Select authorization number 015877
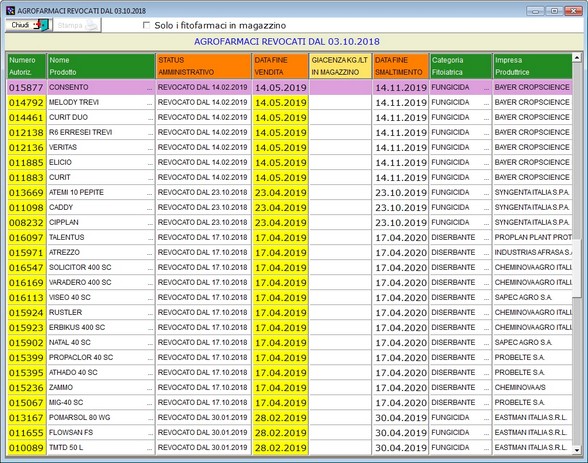588x463 pixels. click(26, 87)
